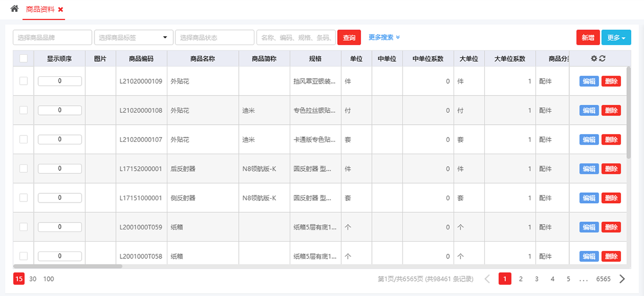Image resolution: width=644 pixels, height=296 pixels.
Task: Check the row L21020000107 checkbox
Action: click(x=24, y=139)
